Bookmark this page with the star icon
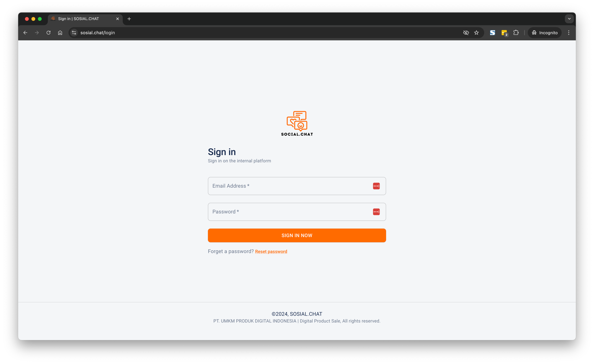The width and height of the screenshot is (594, 364). click(x=476, y=33)
